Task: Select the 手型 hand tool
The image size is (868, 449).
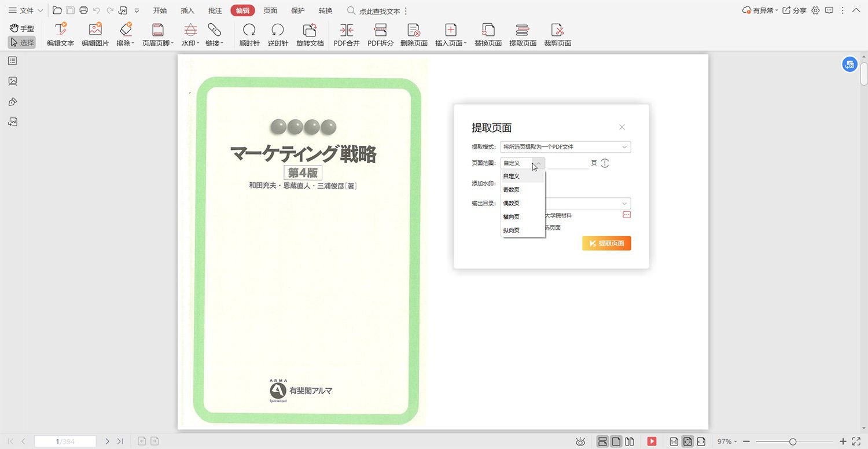Action: 21,28
